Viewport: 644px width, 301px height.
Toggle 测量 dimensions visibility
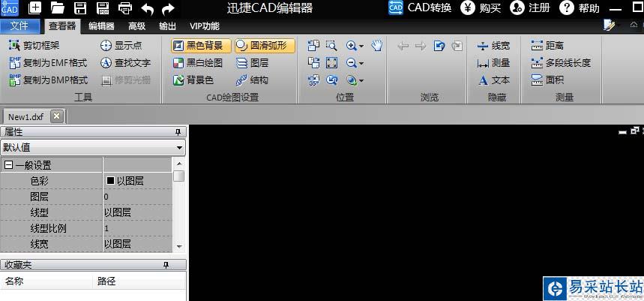(x=493, y=63)
